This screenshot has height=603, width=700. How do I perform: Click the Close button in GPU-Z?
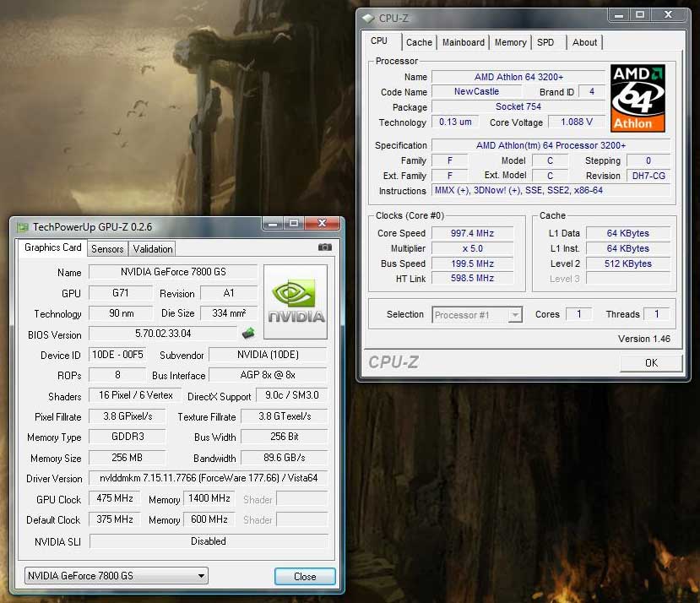(305, 577)
